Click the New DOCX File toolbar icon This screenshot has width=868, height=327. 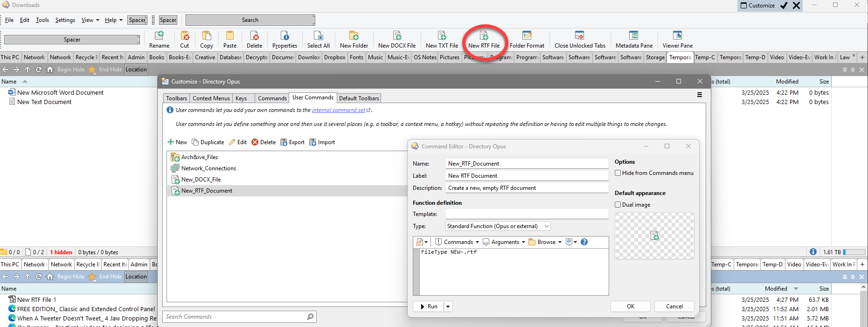pos(397,36)
